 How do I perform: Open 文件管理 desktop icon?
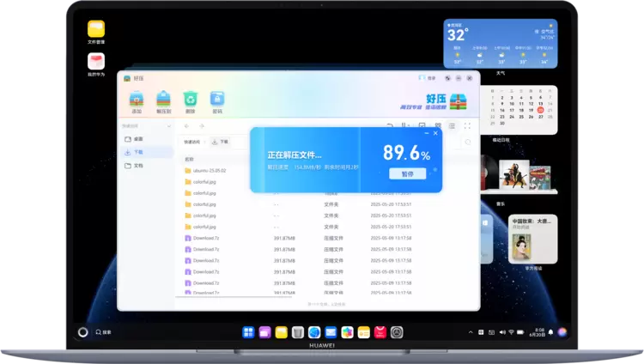(96, 32)
